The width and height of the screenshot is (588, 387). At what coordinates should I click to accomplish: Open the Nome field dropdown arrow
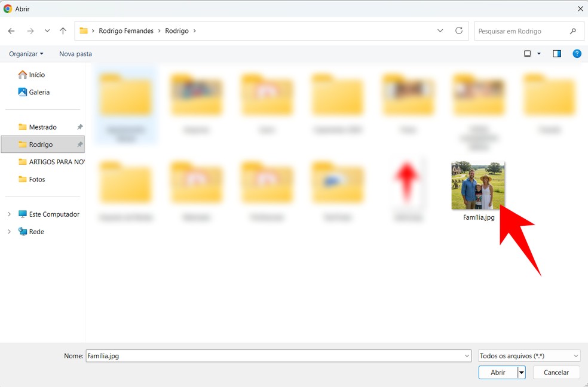tap(467, 356)
